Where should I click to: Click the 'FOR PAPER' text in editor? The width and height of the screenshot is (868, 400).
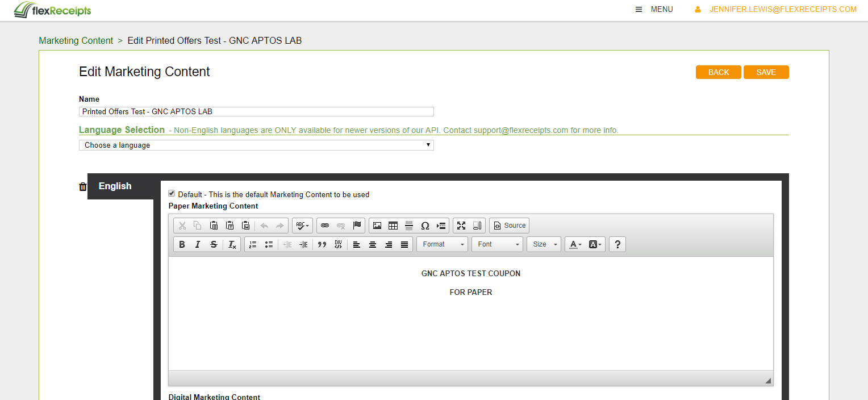(471, 292)
